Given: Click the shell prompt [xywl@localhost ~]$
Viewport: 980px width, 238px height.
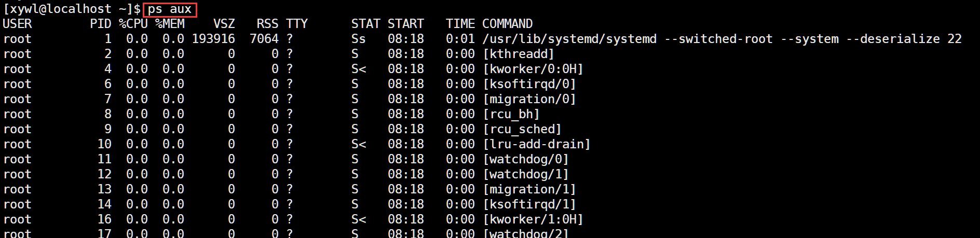Looking at the screenshot, I should click(x=72, y=9).
